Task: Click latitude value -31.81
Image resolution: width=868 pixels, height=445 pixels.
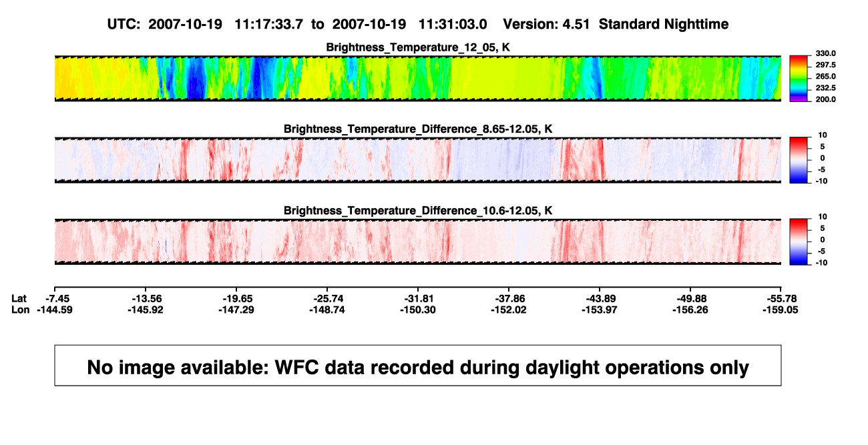Action: click(x=419, y=298)
